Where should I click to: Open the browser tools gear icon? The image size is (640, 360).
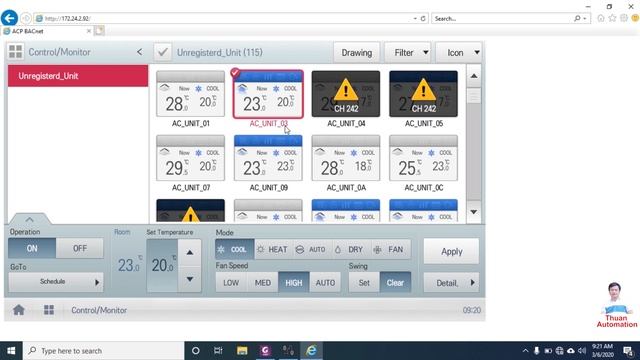(x=624, y=18)
